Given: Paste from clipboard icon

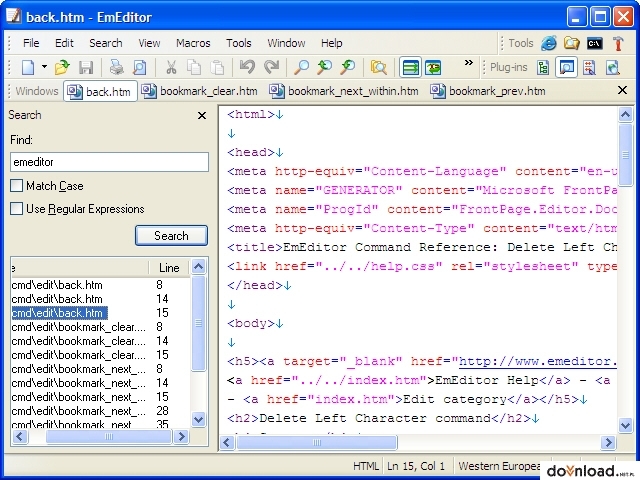Looking at the screenshot, I should click(217, 67).
